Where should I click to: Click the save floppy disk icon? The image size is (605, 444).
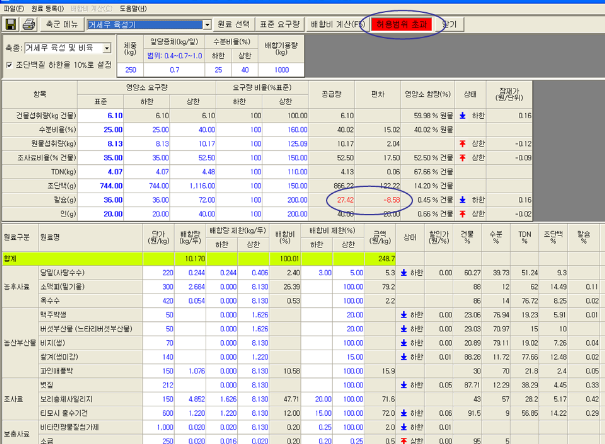(11, 24)
